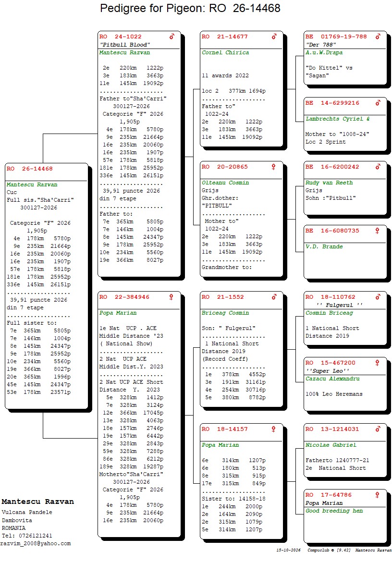Click the nickname "Der 788"

click(x=320, y=45)
